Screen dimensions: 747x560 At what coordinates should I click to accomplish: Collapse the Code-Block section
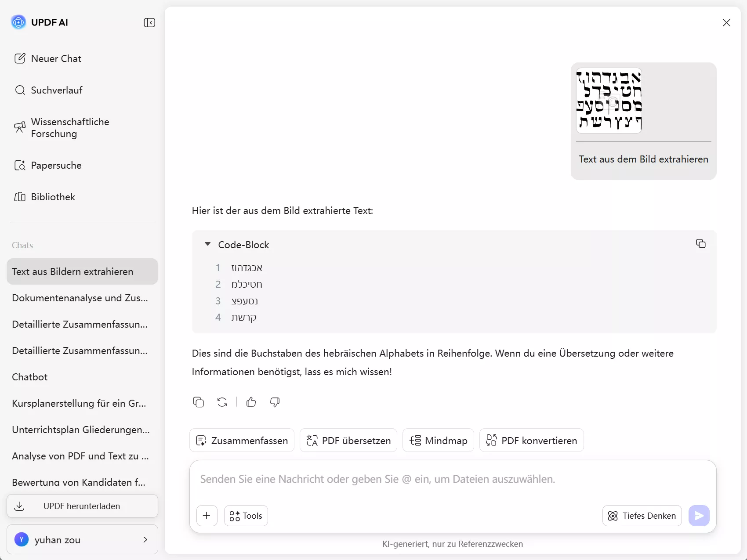[x=207, y=244]
